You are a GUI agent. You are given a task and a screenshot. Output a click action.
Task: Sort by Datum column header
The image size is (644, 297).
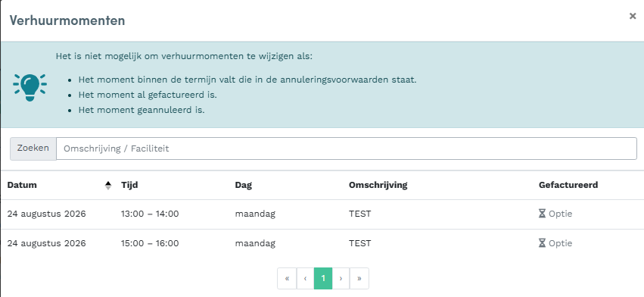(22, 185)
